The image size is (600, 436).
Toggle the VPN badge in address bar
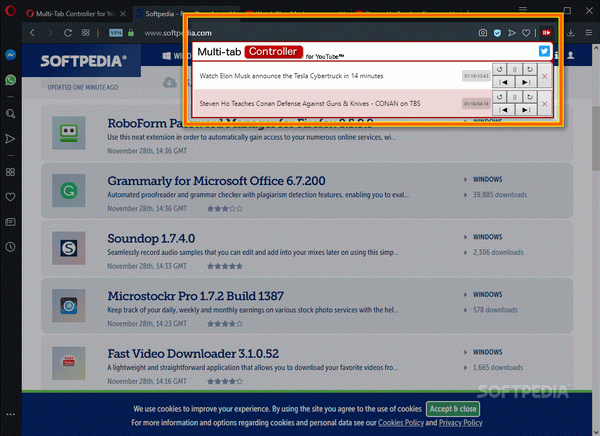(116, 33)
